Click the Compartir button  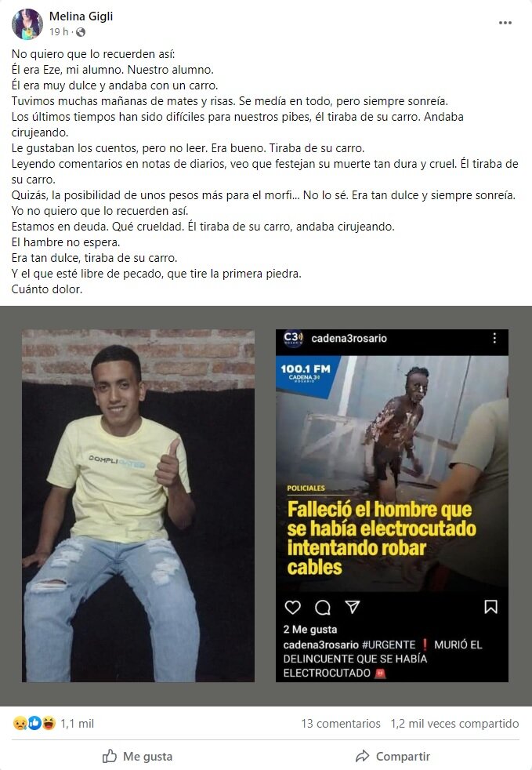point(393,756)
